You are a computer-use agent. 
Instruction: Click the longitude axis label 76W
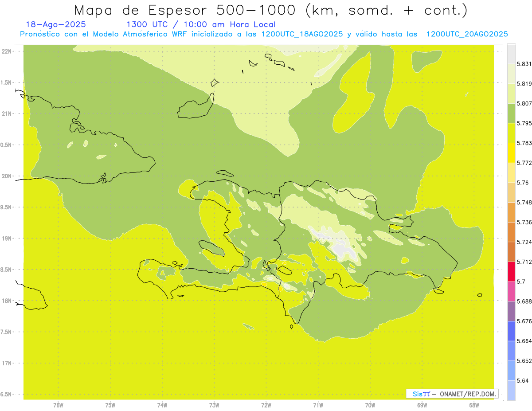tap(58, 405)
